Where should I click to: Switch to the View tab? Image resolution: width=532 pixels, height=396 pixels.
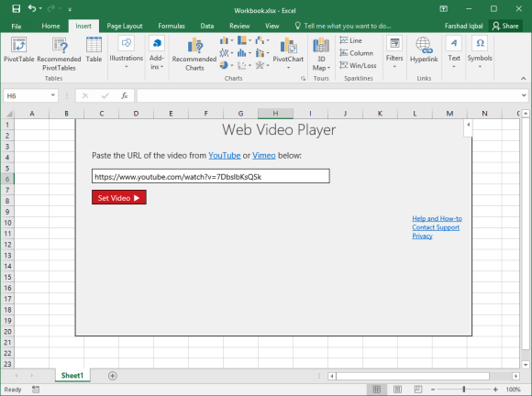point(272,26)
